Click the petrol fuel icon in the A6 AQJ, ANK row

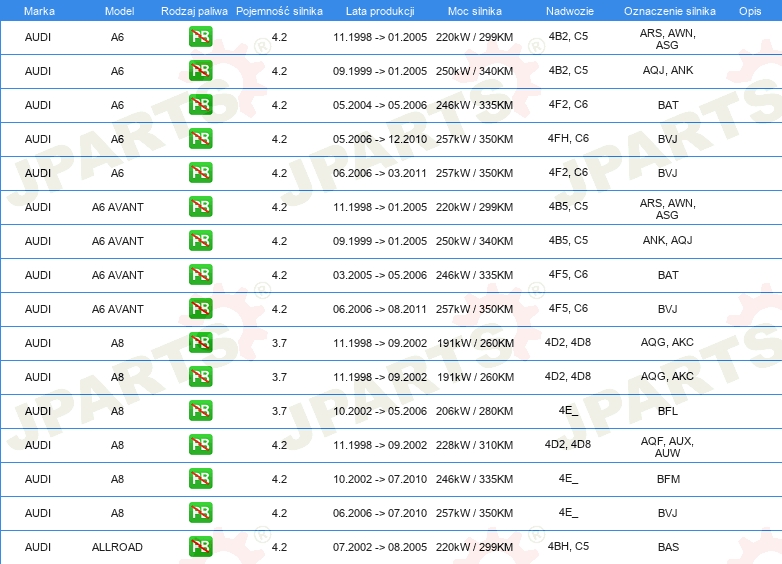coord(200,71)
